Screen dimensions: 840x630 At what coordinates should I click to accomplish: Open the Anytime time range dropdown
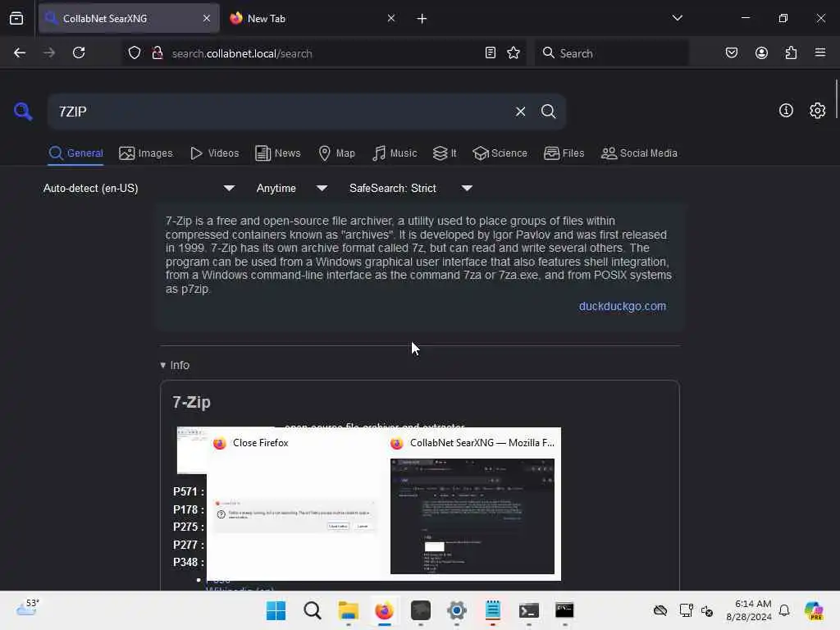(x=291, y=188)
